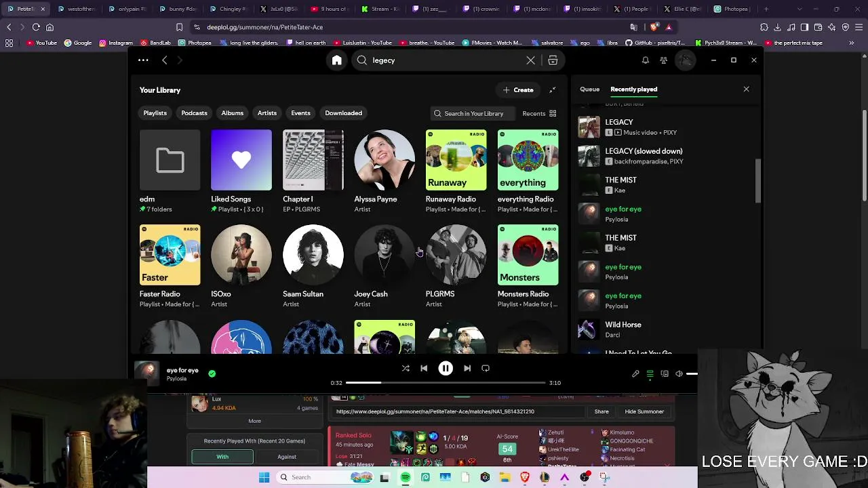The height and width of the screenshot is (488, 868).
Task: Open the Spotify three-dot menu
Action: pos(143,60)
